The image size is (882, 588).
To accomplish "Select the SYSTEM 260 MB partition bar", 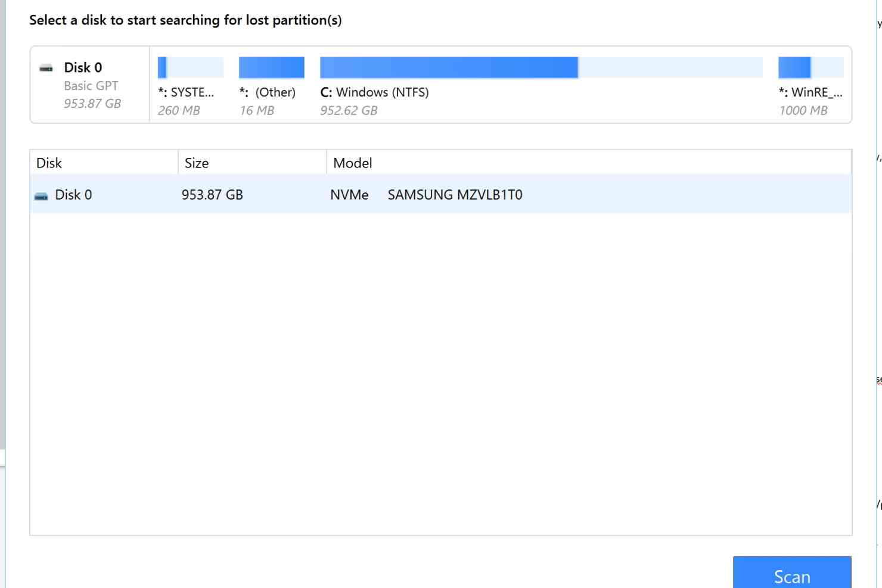I will (x=190, y=68).
